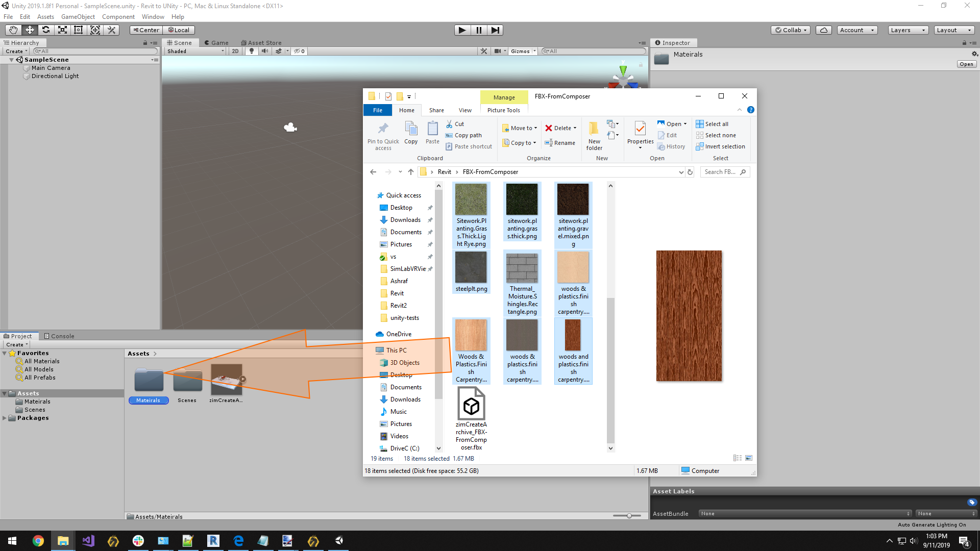Click Select all in Explorer ribbon
This screenshot has width=980, height=551.
point(712,124)
